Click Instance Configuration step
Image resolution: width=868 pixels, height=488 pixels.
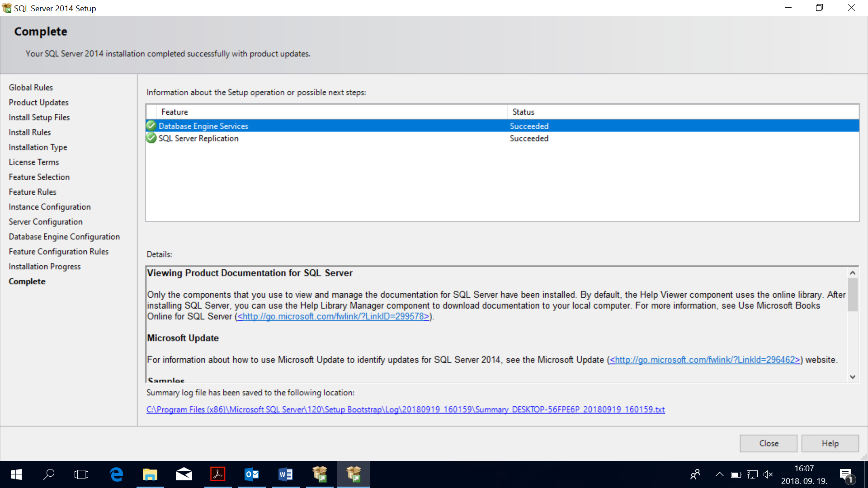tap(50, 206)
